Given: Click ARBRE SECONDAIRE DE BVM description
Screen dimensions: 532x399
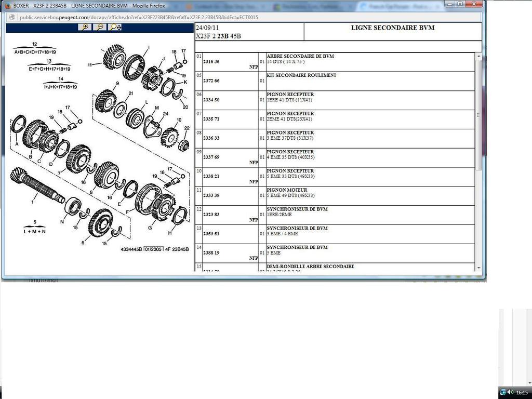Looking at the screenshot, I should [300, 56].
